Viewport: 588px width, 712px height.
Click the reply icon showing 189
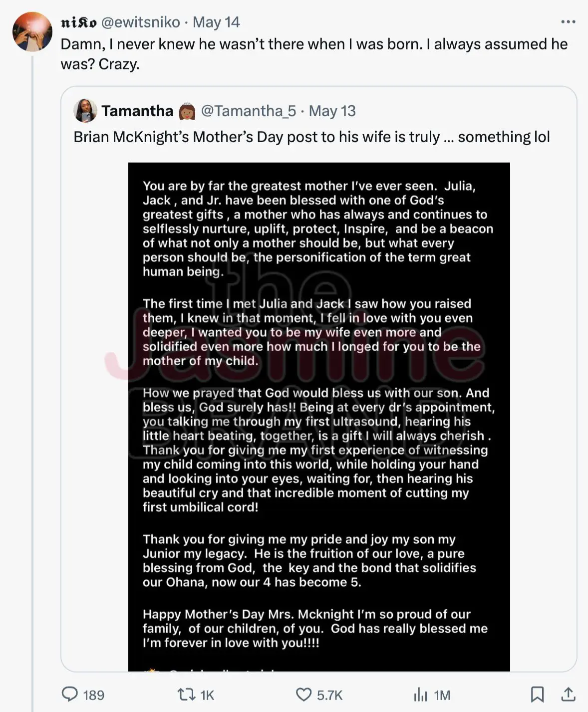[x=70, y=694]
